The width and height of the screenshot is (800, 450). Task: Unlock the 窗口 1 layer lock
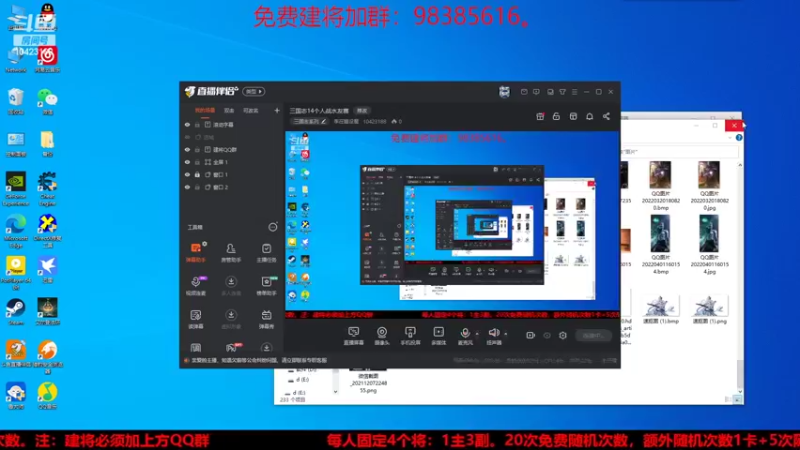(197, 174)
